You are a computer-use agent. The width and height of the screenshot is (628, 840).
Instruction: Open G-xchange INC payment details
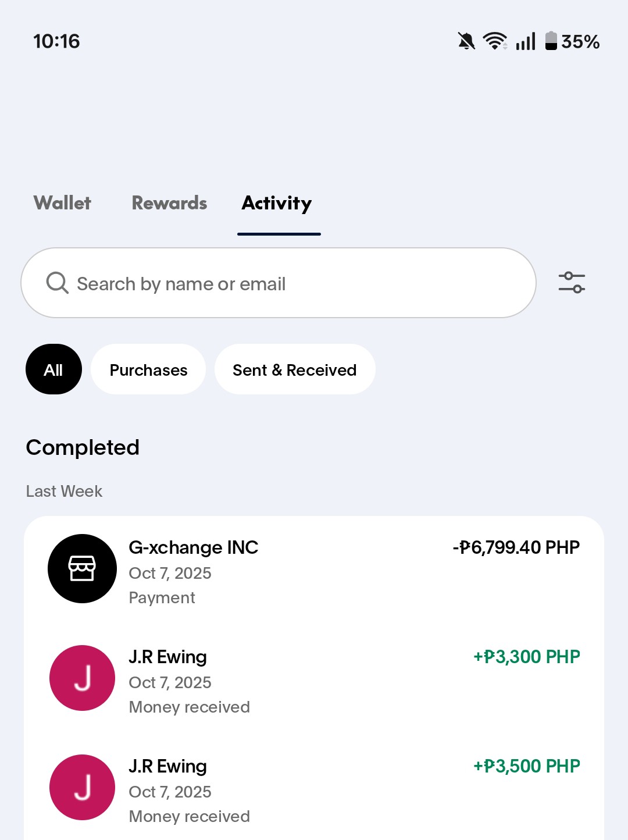tap(193, 547)
